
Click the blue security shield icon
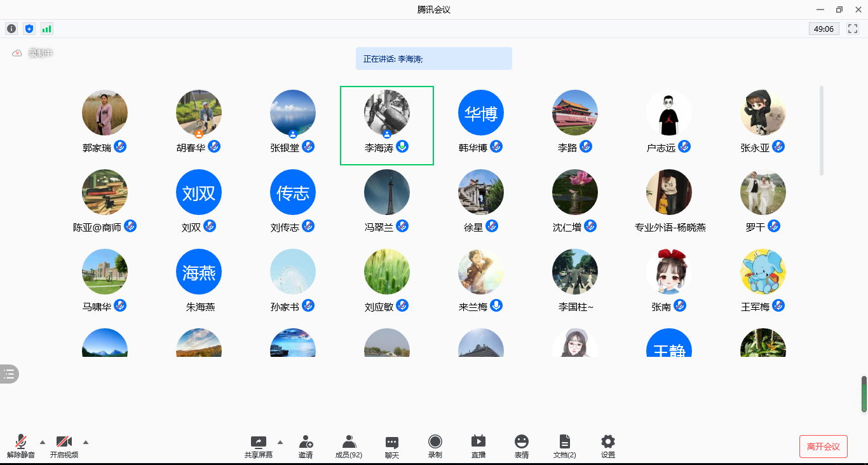coord(29,29)
